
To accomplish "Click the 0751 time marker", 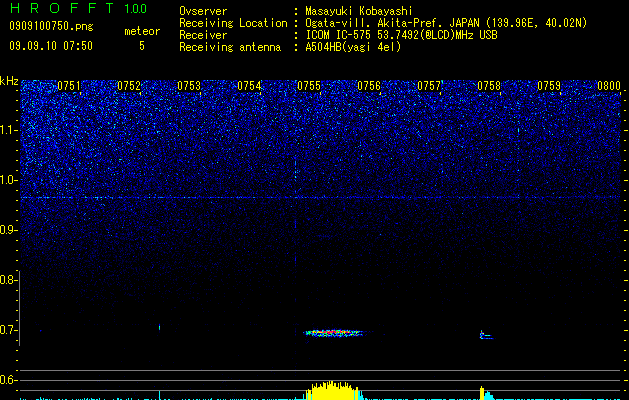I will coord(69,86).
